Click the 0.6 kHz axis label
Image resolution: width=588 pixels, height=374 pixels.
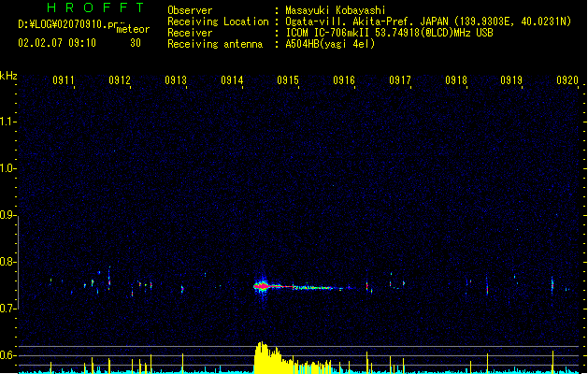[x=7, y=355]
